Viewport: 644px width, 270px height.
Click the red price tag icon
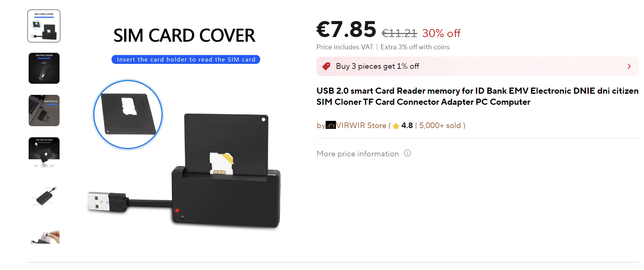point(326,66)
